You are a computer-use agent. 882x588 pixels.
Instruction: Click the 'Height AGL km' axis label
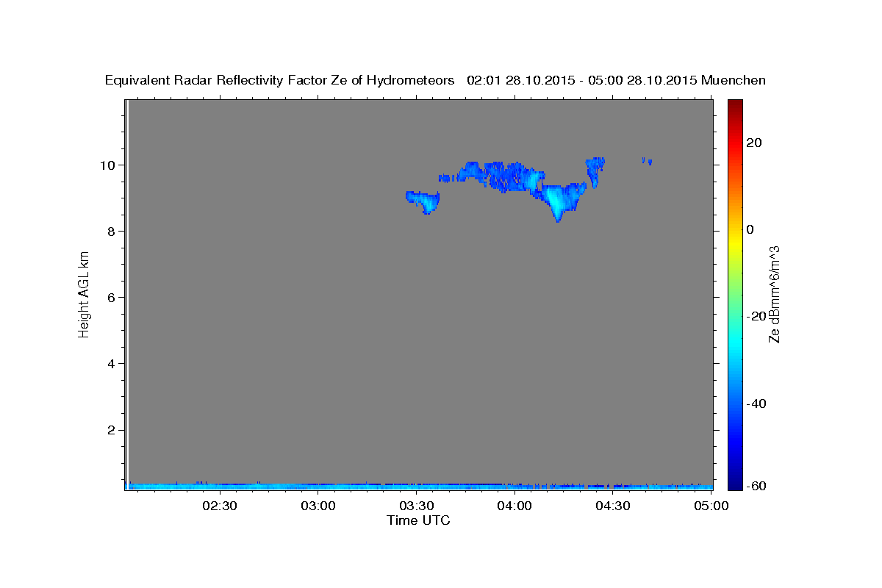click(84, 294)
